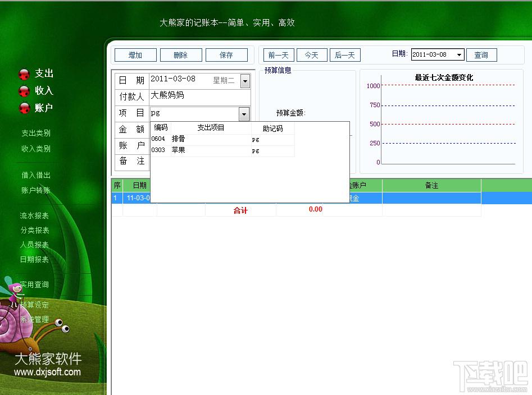Click the 增加 button

(135, 55)
